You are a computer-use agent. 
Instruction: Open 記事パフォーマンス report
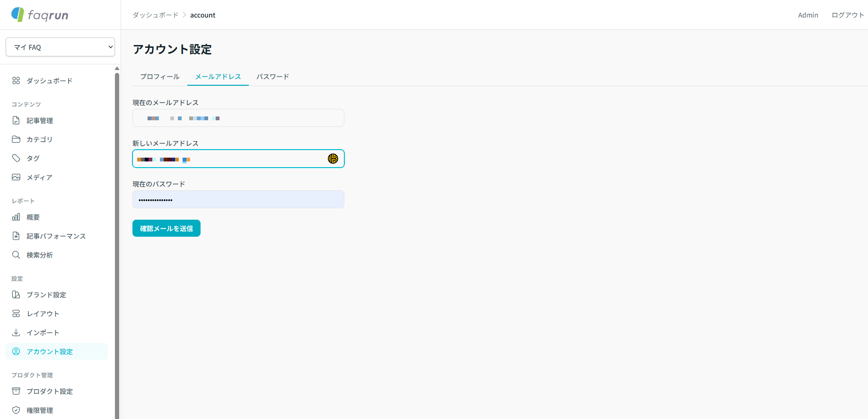57,236
